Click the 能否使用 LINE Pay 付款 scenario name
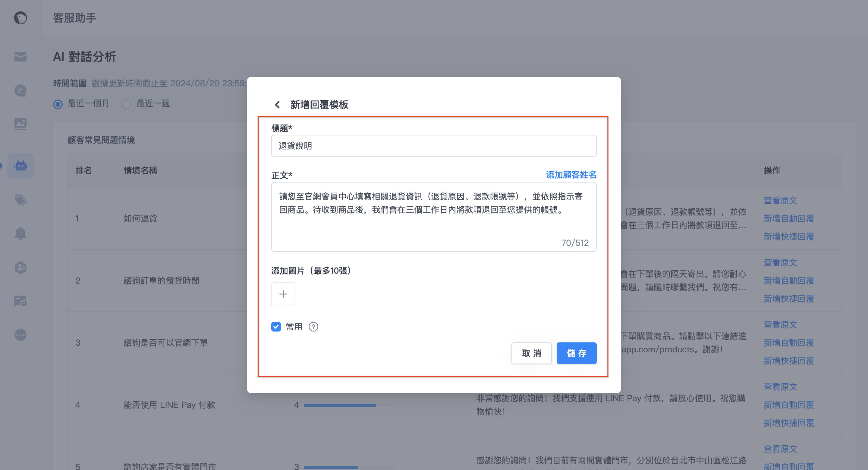868x470 pixels. tap(169, 405)
